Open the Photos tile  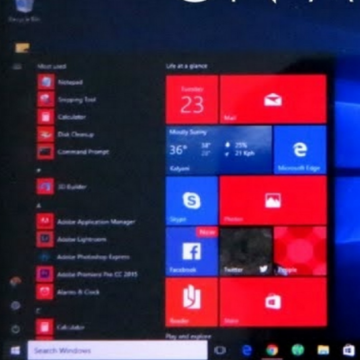pyautogui.click(x=273, y=201)
